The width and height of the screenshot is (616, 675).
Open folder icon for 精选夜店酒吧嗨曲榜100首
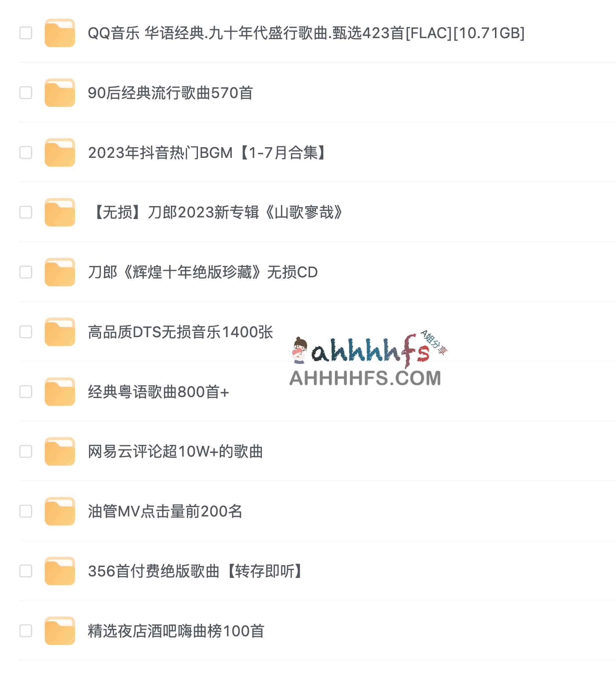(60, 631)
